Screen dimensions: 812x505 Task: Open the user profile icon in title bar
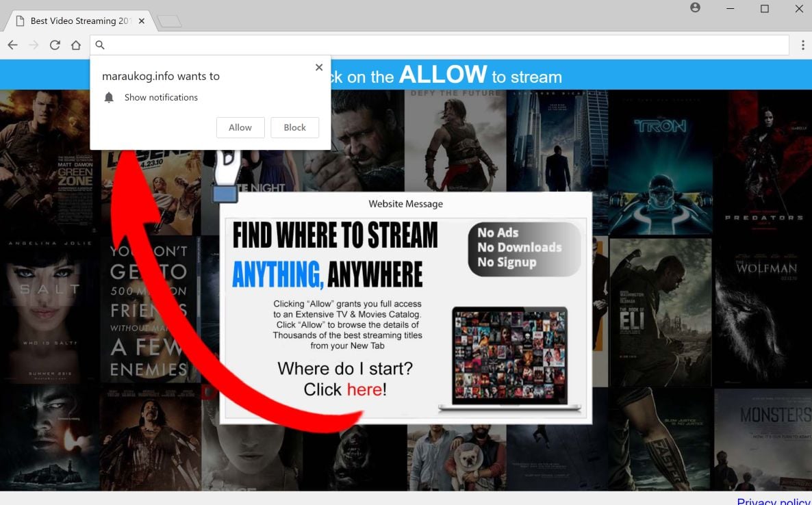click(x=696, y=8)
